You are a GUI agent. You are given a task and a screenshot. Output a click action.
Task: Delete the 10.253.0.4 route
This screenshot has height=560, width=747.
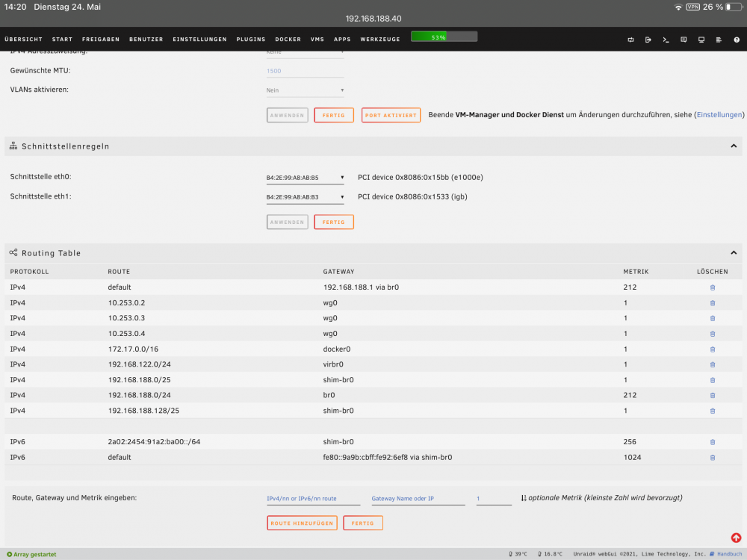click(x=712, y=334)
